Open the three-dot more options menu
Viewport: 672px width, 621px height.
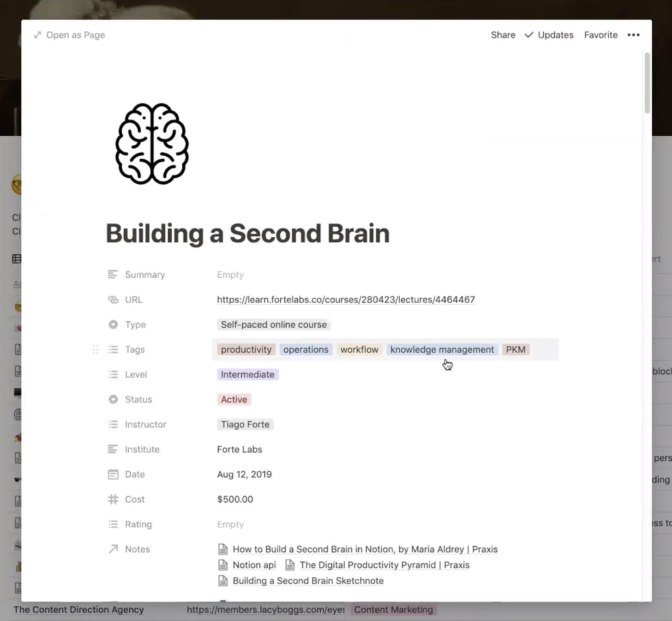click(634, 35)
